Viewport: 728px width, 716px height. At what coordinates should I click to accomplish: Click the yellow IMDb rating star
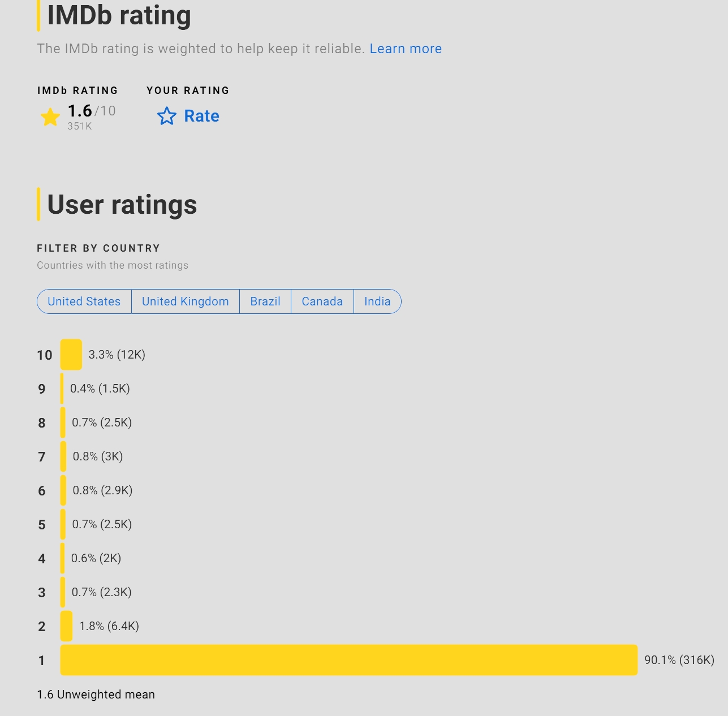click(50, 117)
